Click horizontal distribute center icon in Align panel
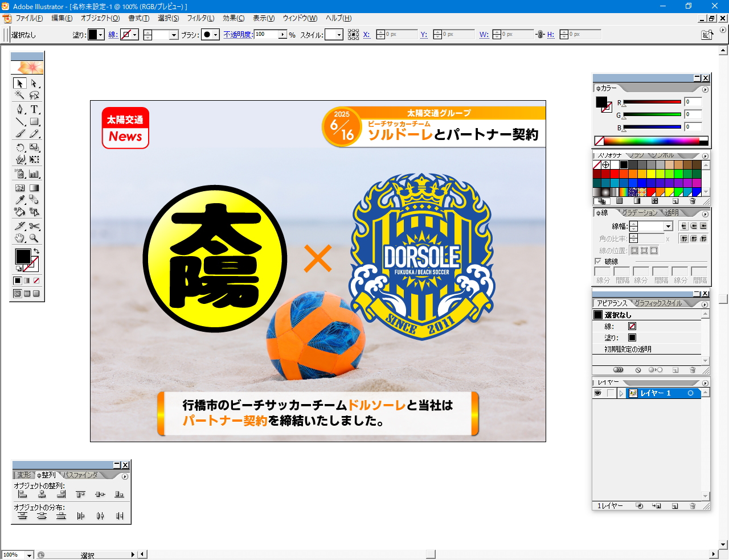Viewport: 729px width, 560px height. pyautogui.click(x=100, y=516)
